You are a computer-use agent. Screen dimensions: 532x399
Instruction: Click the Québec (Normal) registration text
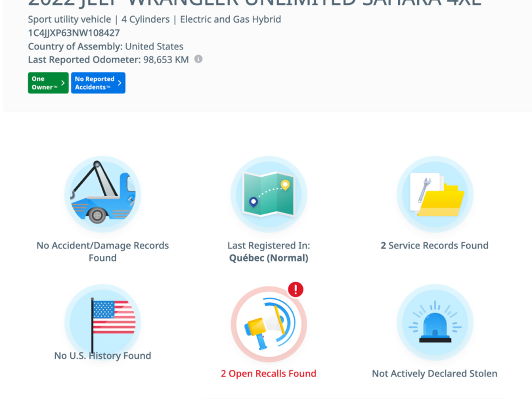tap(268, 258)
